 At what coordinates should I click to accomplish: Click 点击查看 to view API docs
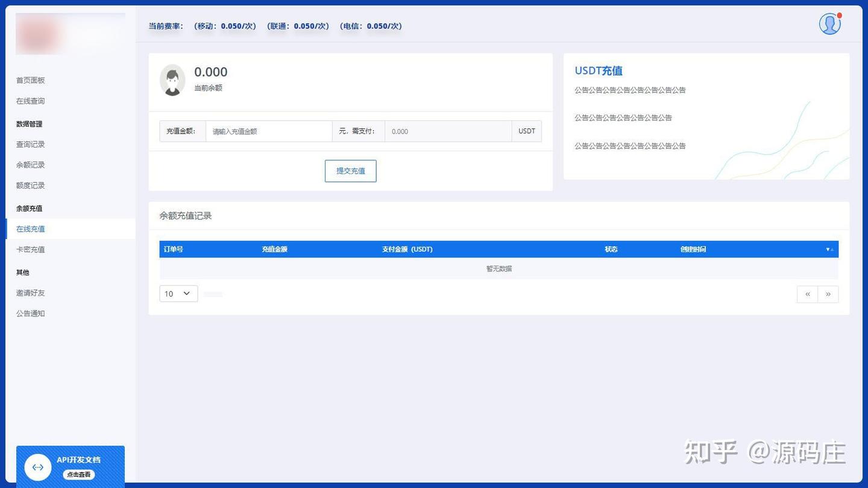(78, 474)
